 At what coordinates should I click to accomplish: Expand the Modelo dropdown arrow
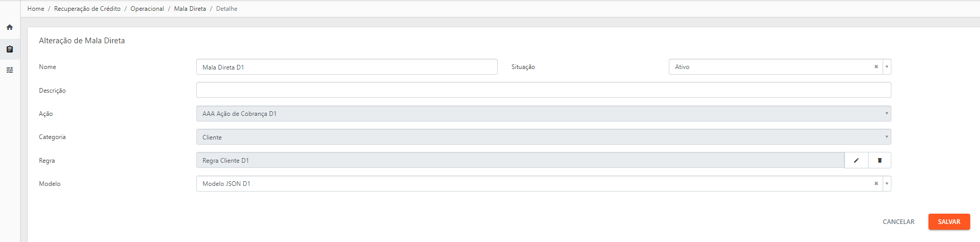(887, 184)
